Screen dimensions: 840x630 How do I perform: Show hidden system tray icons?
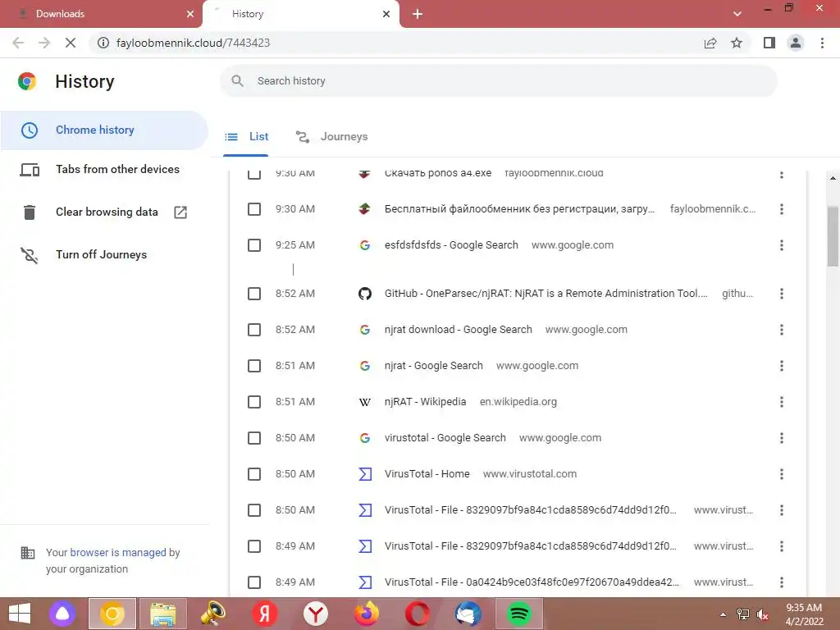point(724,614)
